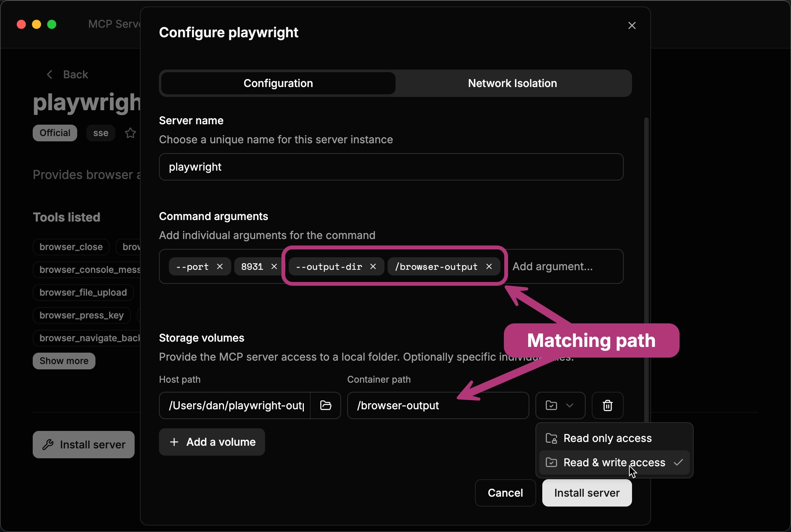Click the Container path input field
The width and height of the screenshot is (791, 532).
(x=437, y=405)
